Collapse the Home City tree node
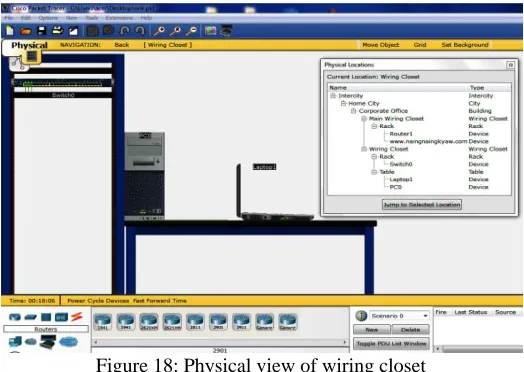The image size is (524, 372). click(343, 103)
